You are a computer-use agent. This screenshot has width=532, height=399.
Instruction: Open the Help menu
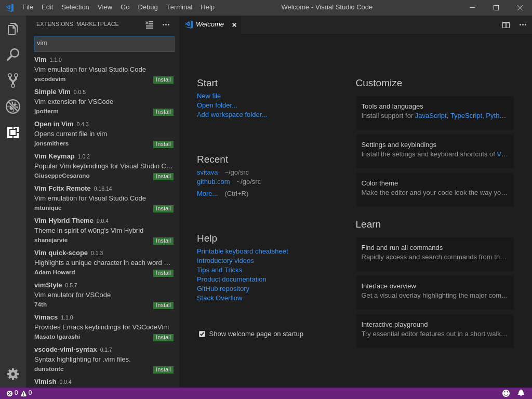[x=207, y=7]
